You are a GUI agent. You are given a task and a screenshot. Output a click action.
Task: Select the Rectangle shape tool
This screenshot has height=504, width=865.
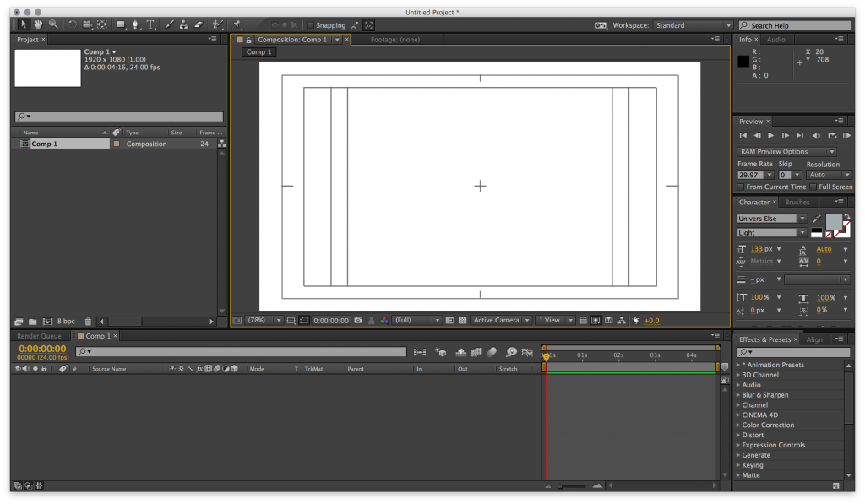click(121, 24)
